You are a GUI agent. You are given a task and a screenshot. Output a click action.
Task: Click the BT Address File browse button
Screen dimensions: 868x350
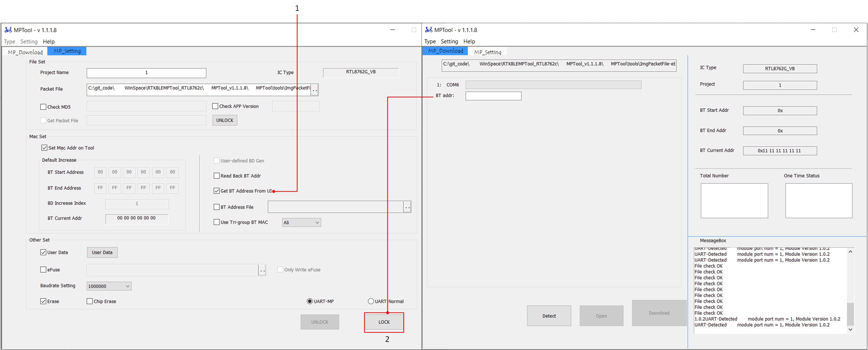pyautogui.click(x=407, y=207)
